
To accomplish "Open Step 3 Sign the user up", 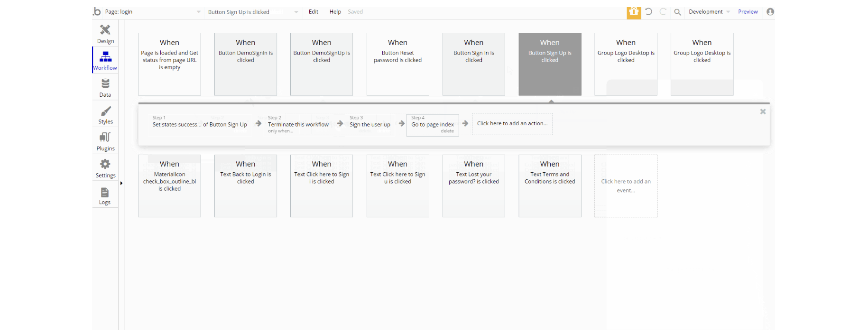I will click(370, 124).
